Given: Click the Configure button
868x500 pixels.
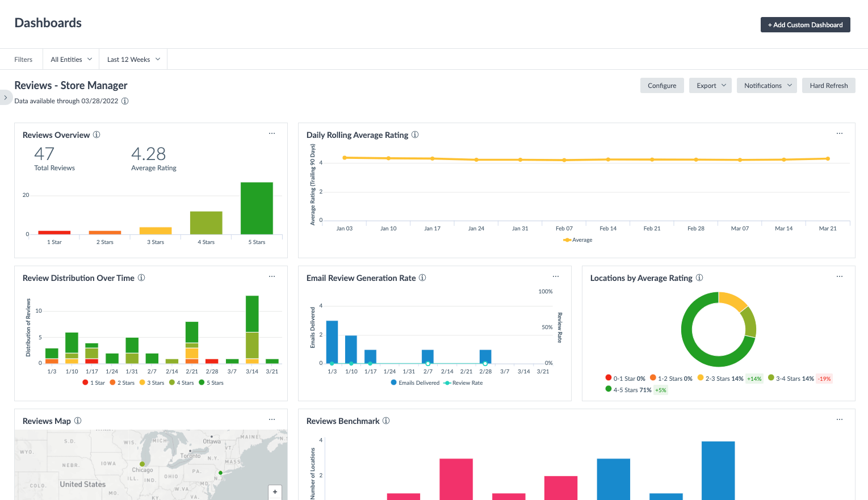Looking at the screenshot, I should pos(662,86).
